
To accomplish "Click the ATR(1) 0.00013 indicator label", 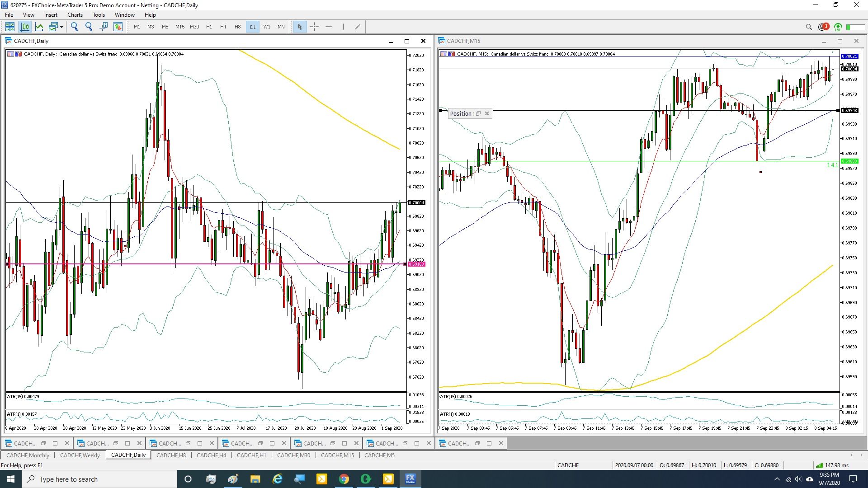I will (x=455, y=414).
